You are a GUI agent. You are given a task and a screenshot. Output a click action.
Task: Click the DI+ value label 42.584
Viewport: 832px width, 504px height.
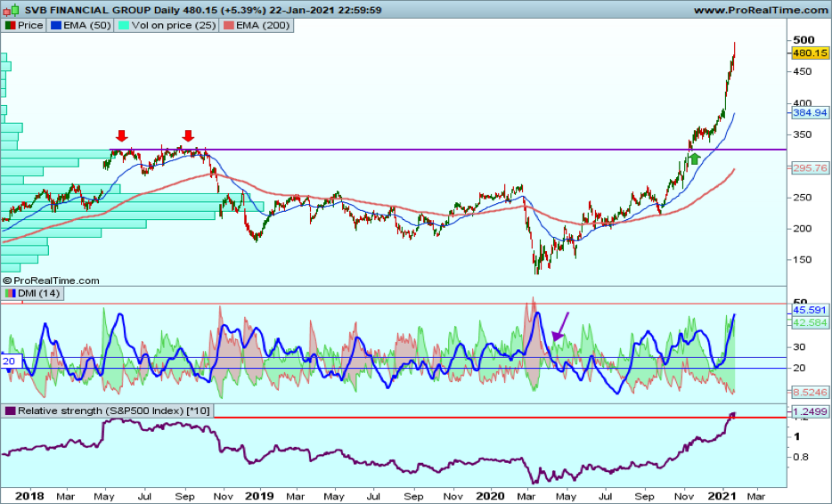point(810,322)
